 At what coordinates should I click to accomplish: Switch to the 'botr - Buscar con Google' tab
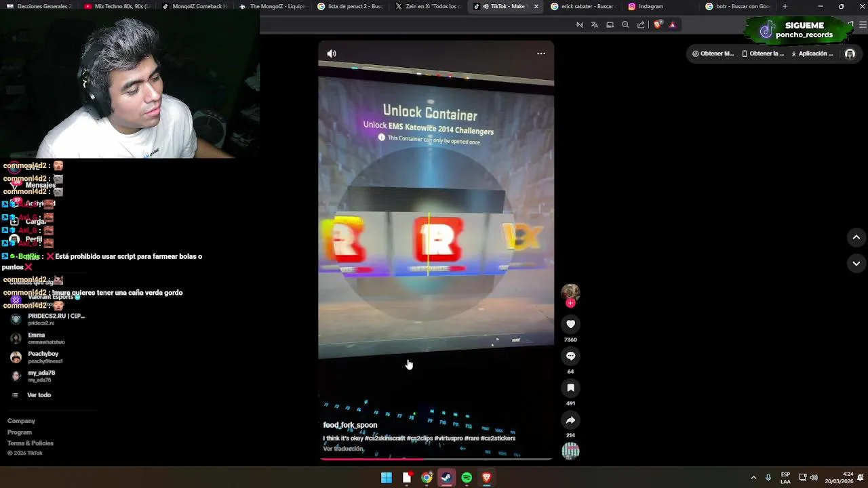(738, 6)
